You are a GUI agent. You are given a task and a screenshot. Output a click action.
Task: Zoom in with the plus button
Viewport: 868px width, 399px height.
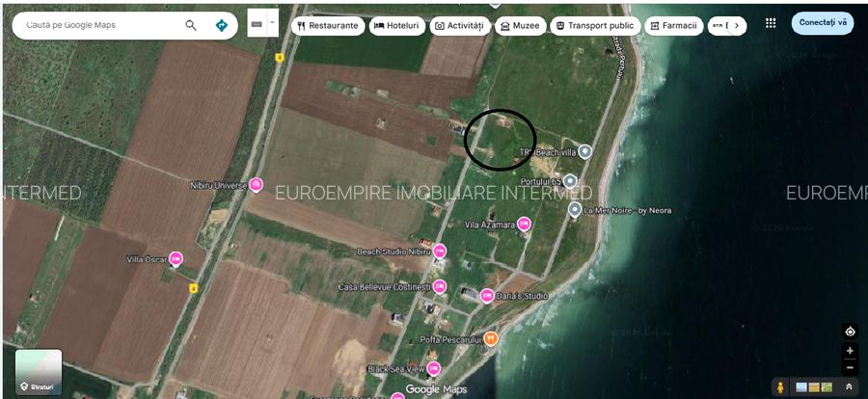pyautogui.click(x=850, y=351)
